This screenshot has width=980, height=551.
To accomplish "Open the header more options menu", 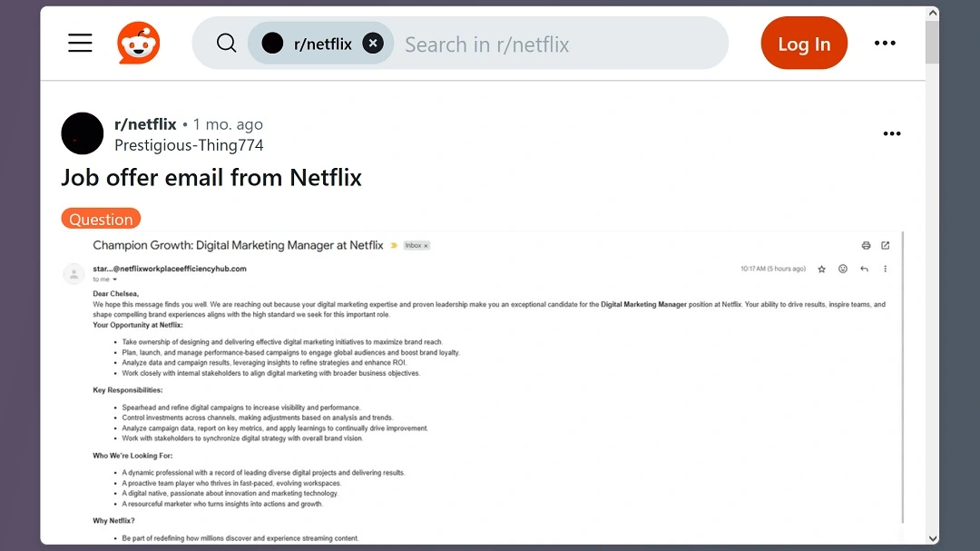I will coord(885,44).
